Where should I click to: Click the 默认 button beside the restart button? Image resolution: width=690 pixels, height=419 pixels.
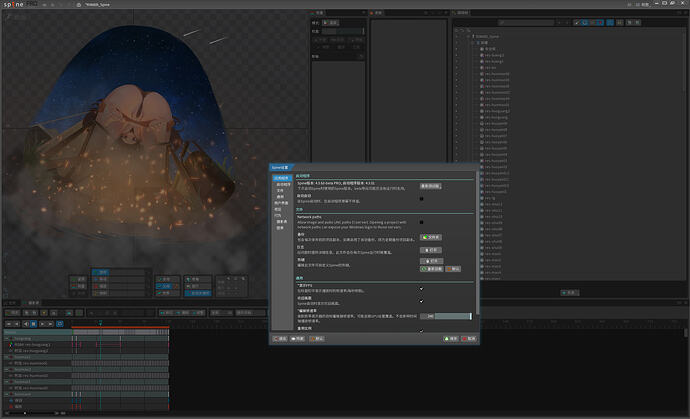[x=455, y=269]
